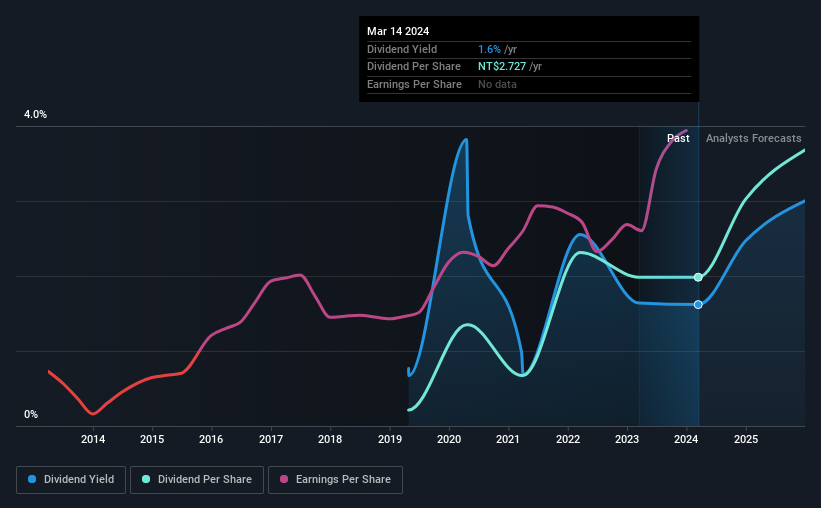821x508 pixels.
Task: Click the 2022 year label on the axis
Action: [568, 439]
